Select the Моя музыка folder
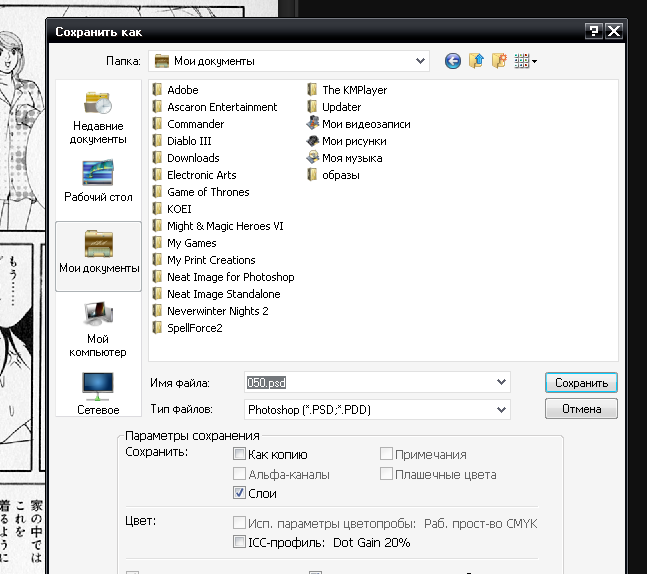Viewport: 647px width, 574px height. click(345, 158)
